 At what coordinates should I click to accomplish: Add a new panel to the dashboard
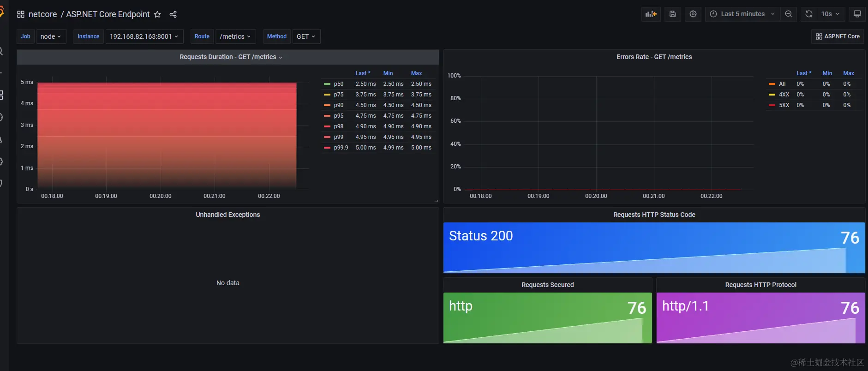coord(651,14)
